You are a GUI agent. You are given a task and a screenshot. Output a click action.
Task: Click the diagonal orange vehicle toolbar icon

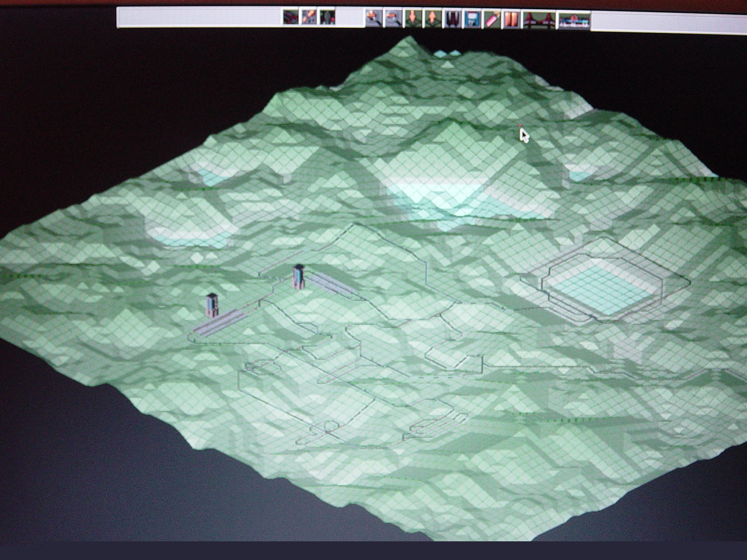(x=309, y=17)
